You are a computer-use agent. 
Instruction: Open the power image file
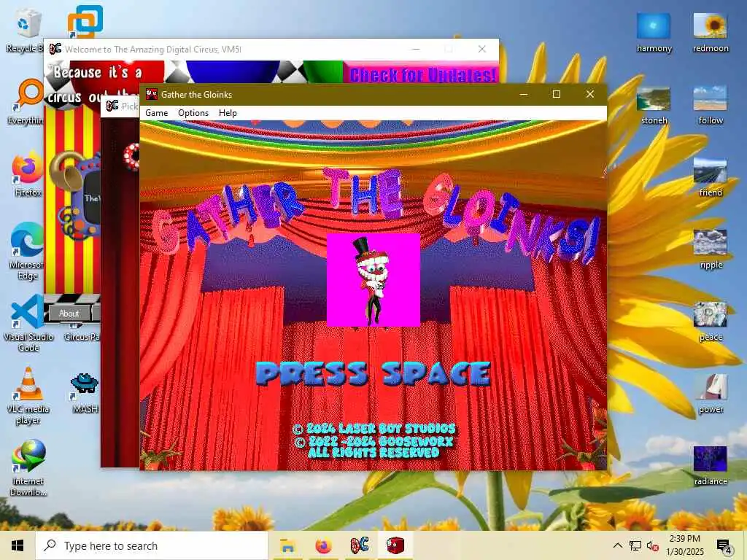pos(711,394)
